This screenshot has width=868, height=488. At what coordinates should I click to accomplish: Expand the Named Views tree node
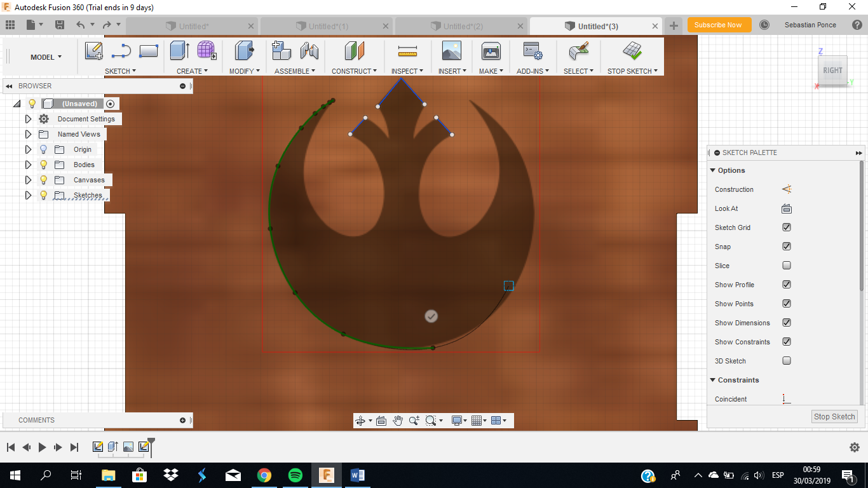coord(28,134)
